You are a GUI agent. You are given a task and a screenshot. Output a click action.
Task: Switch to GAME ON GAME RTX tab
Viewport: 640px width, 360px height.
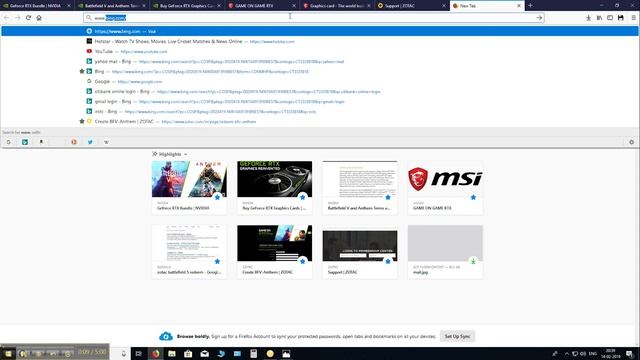(x=261, y=6)
